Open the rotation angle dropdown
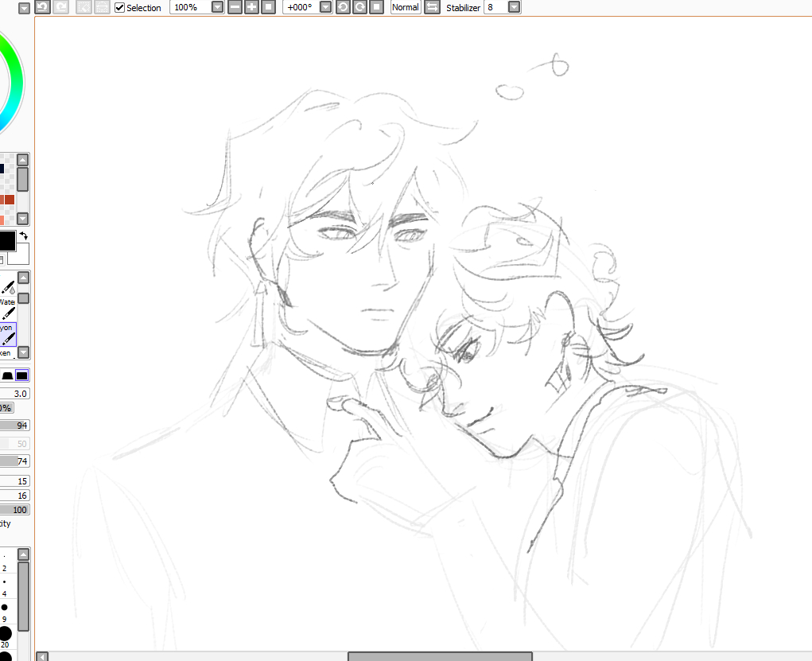 pos(325,7)
